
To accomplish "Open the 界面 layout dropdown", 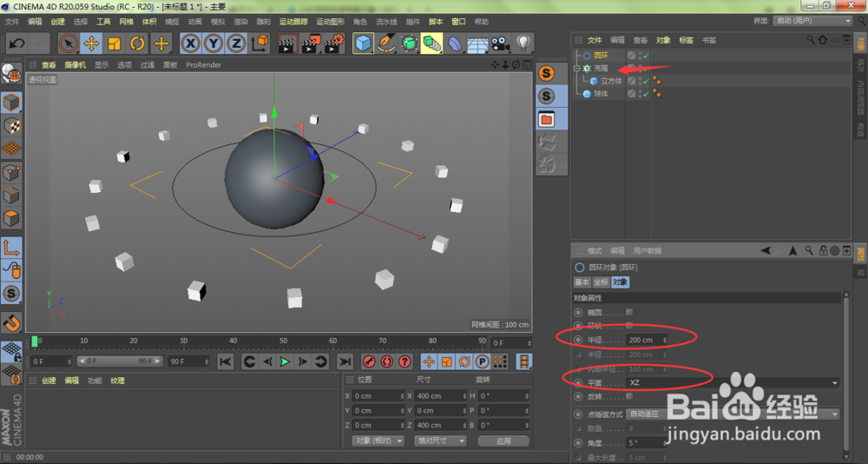I will [x=812, y=21].
